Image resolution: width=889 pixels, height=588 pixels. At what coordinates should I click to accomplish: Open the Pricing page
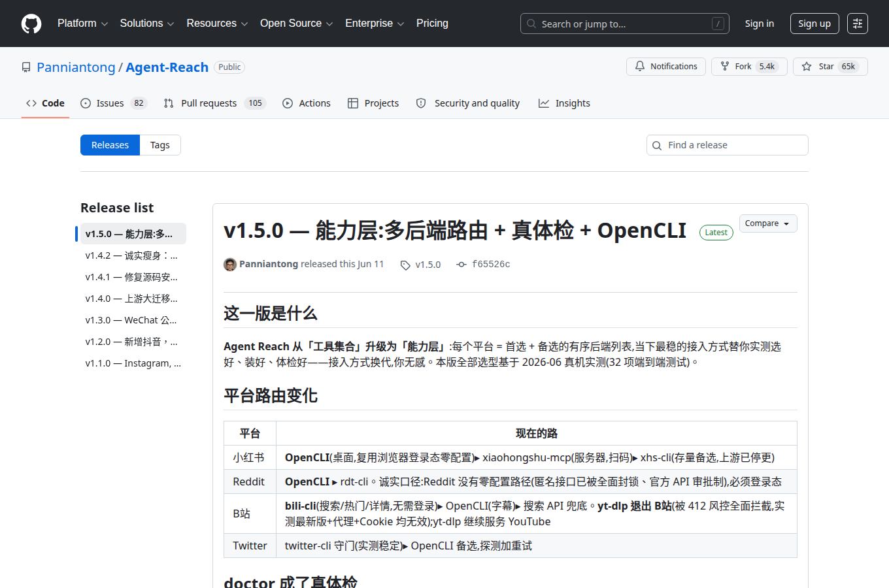click(x=432, y=24)
